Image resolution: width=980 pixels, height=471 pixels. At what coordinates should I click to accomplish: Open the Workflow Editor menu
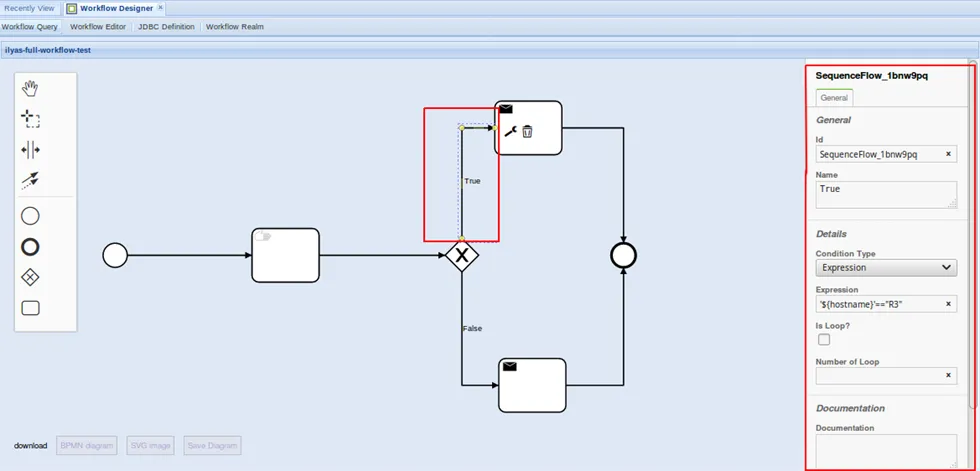coord(98,27)
